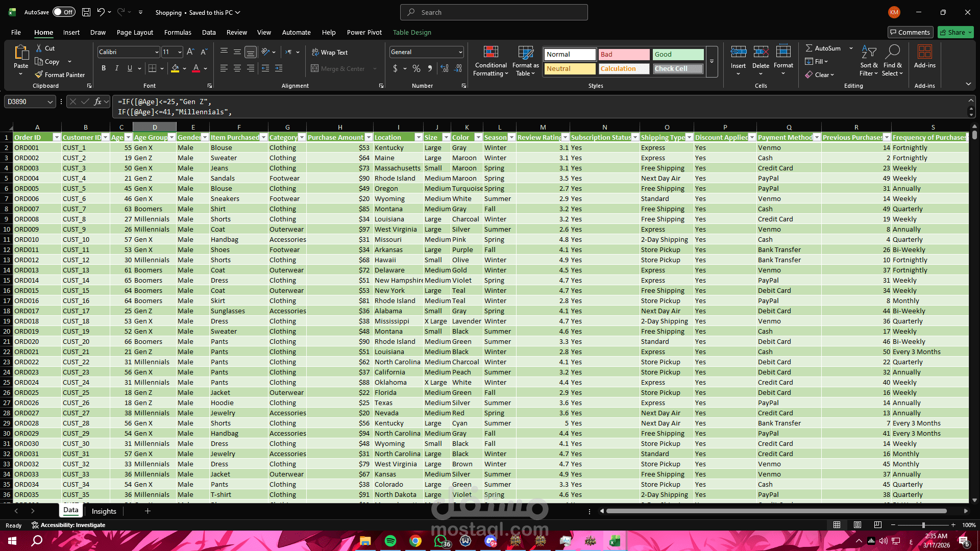Switch to the Insights sheet tab

point(104,511)
